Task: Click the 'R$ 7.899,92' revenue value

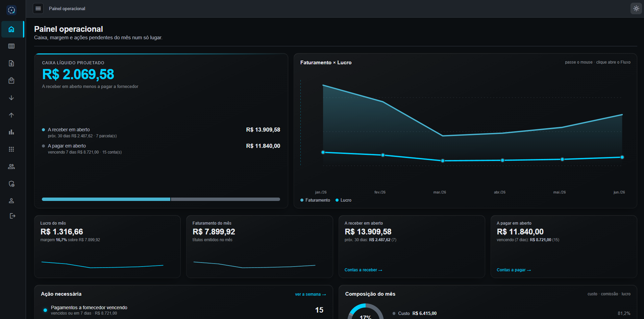Action: pyautogui.click(x=214, y=232)
